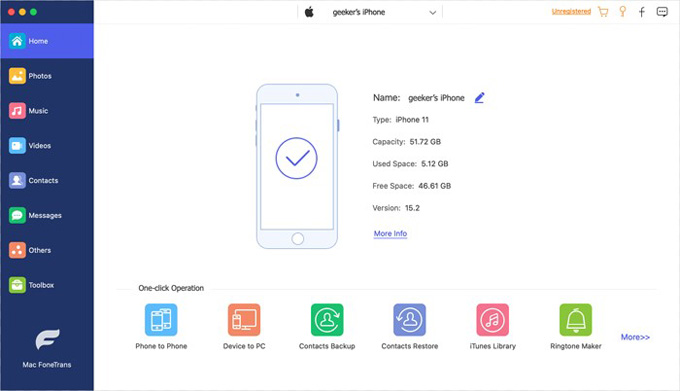Click the More>> operations link
The image size is (680, 391).
pos(635,337)
